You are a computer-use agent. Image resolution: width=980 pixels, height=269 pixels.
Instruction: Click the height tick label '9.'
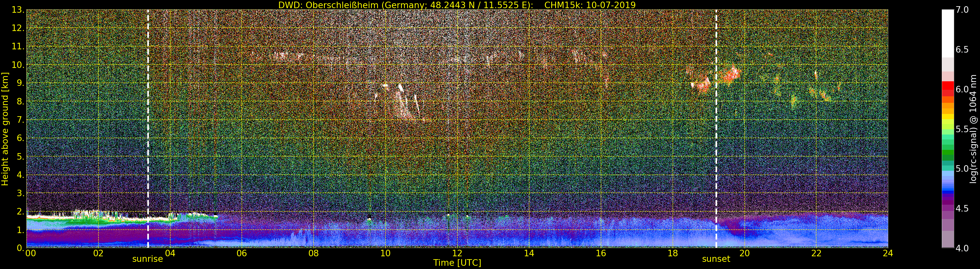tap(20, 83)
